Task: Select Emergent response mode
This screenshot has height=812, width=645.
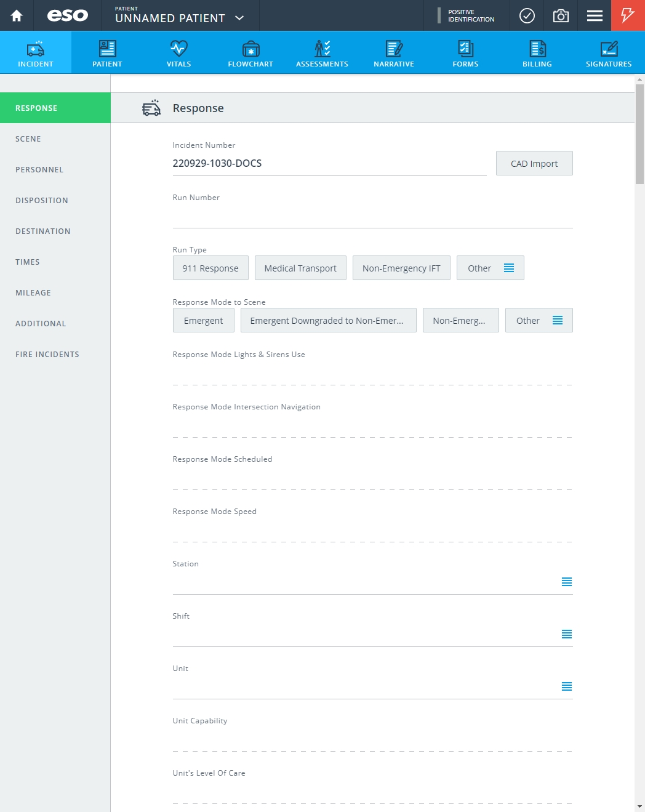Action: pos(204,320)
